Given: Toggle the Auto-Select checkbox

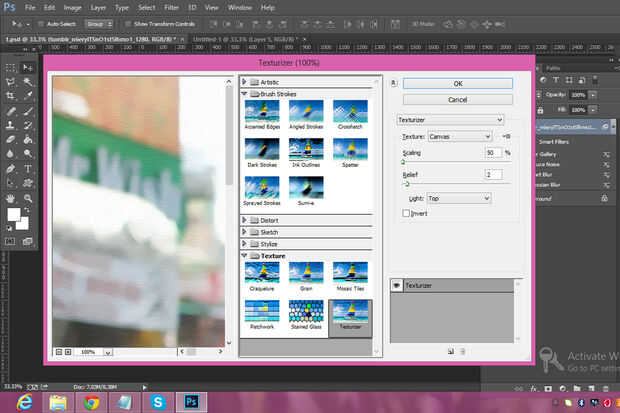Looking at the screenshot, I should click(40, 21).
